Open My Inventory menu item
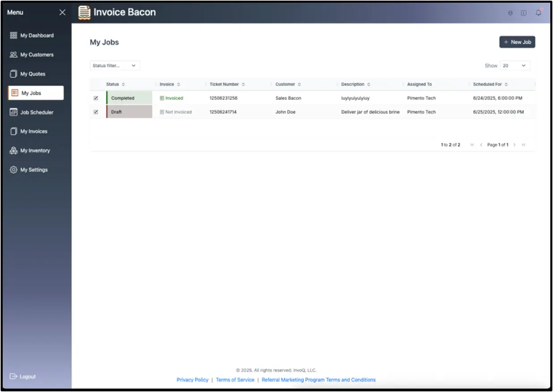The height and width of the screenshot is (392, 553). click(36, 151)
